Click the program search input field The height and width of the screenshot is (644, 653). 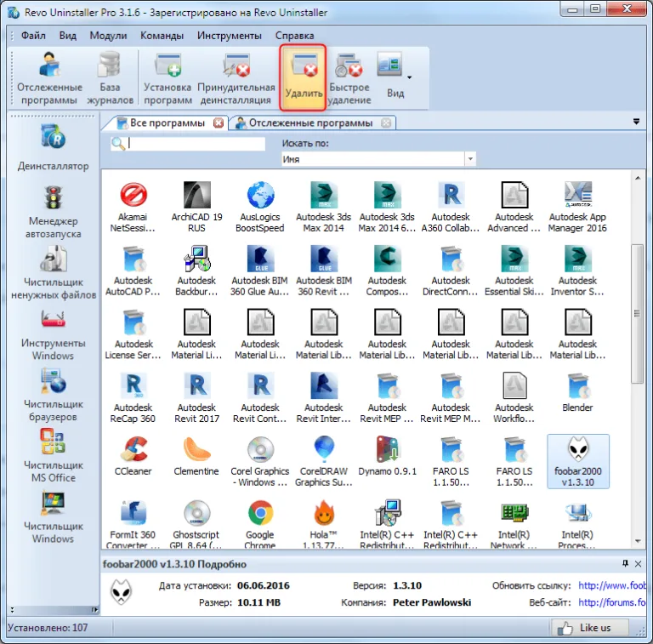coord(196,144)
